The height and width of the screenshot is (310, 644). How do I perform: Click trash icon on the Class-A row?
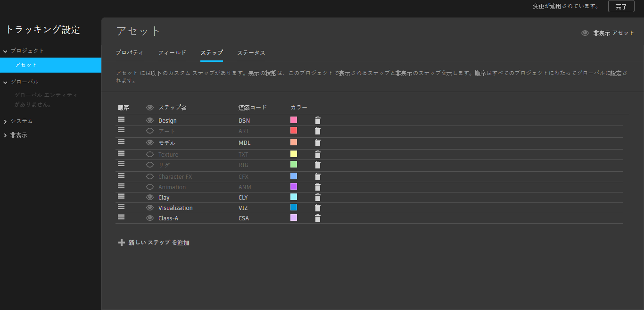[318, 218]
